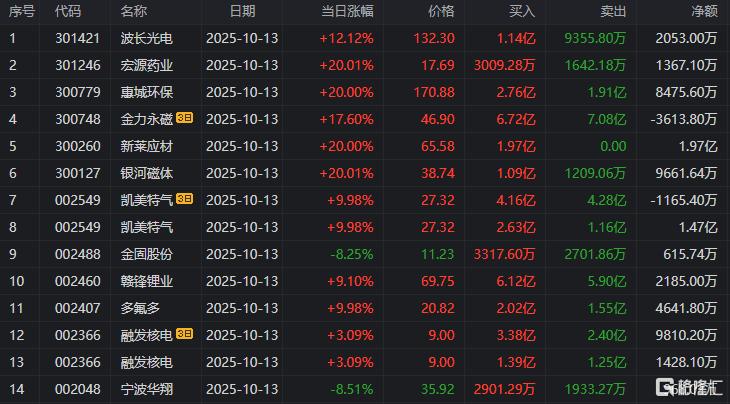Screen dimensions: 730x404
Task: Click the 价格 column header
Action: tap(440, 12)
